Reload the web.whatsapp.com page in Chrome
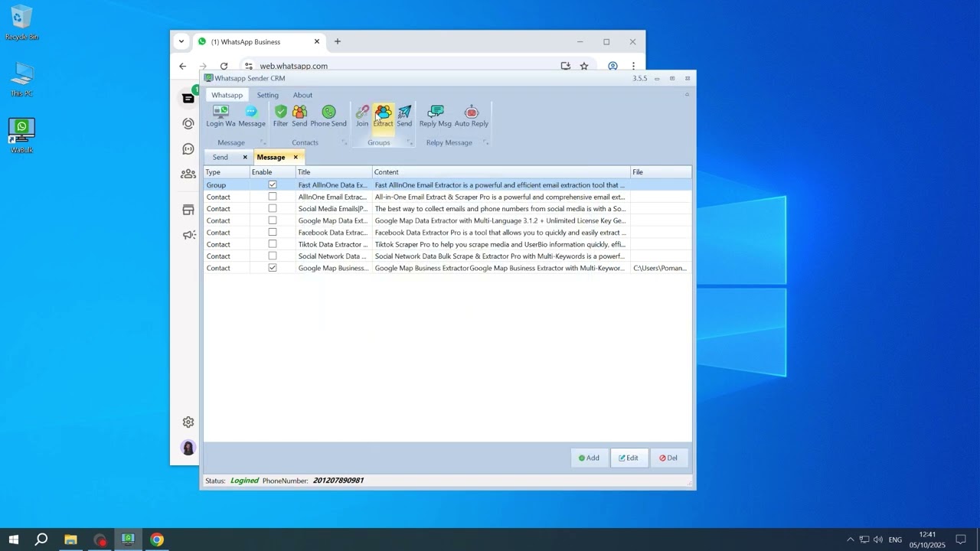 coord(224,66)
